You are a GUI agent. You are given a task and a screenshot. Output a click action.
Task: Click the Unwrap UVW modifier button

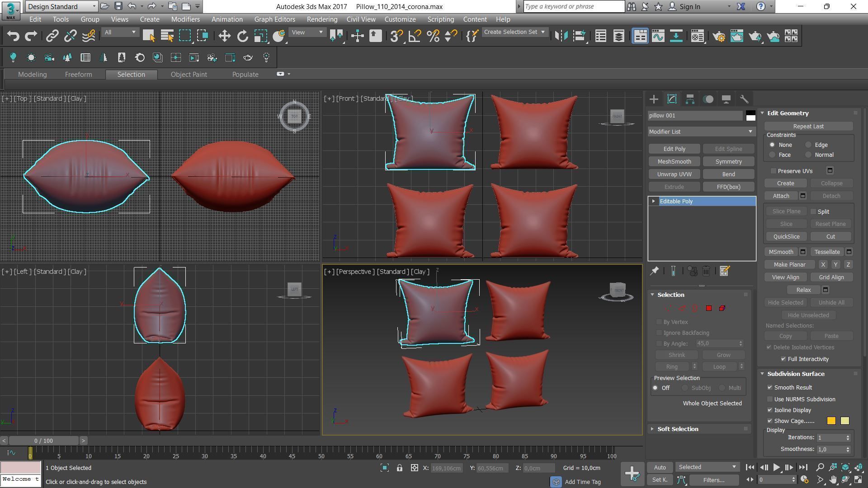[674, 174]
